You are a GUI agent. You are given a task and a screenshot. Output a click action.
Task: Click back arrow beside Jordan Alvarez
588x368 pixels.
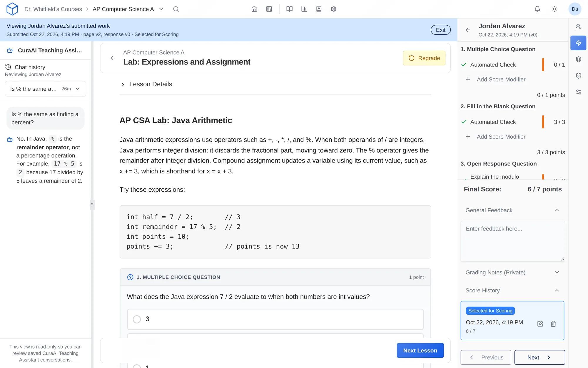pyautogui.click(x=468, y=30)
